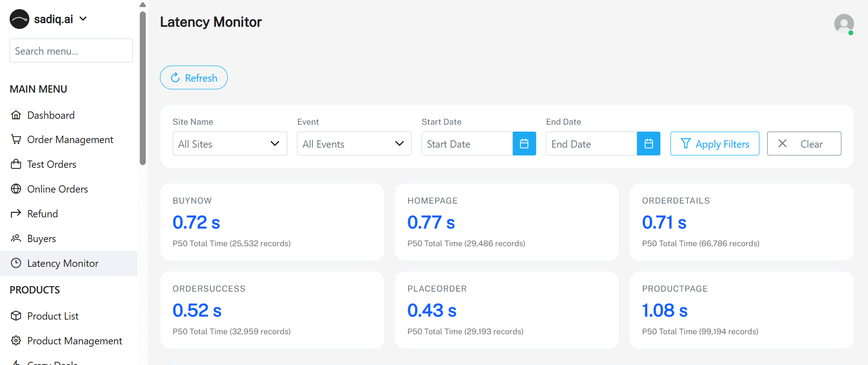This screenshot has width=868, height=365.
Task: Click the PRODUCTS section header
Action: (x=35, y=290)
